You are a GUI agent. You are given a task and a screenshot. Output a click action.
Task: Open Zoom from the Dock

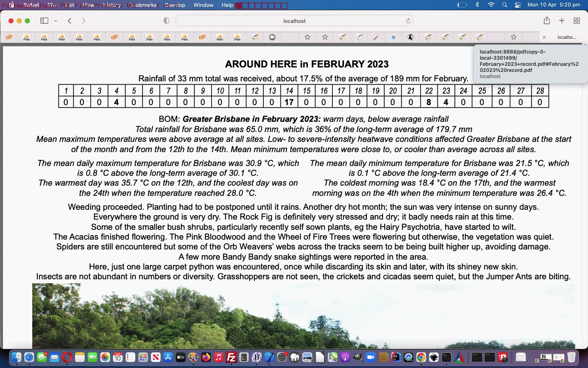pyautogui.click(x=370, y=357)
